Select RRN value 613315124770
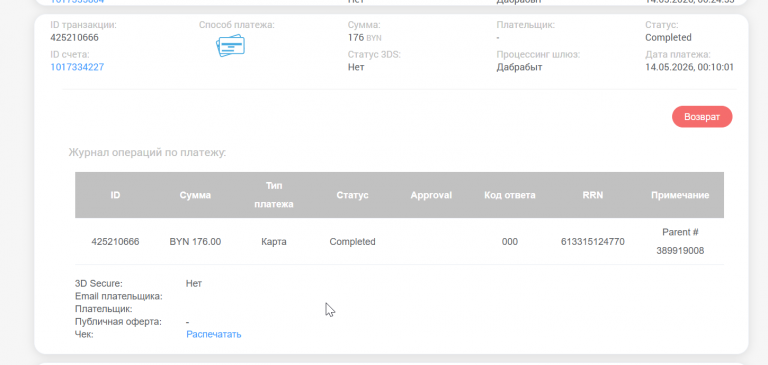Image resolution: width=768 pixels, height=365 pixels. (x=593, y=242)
